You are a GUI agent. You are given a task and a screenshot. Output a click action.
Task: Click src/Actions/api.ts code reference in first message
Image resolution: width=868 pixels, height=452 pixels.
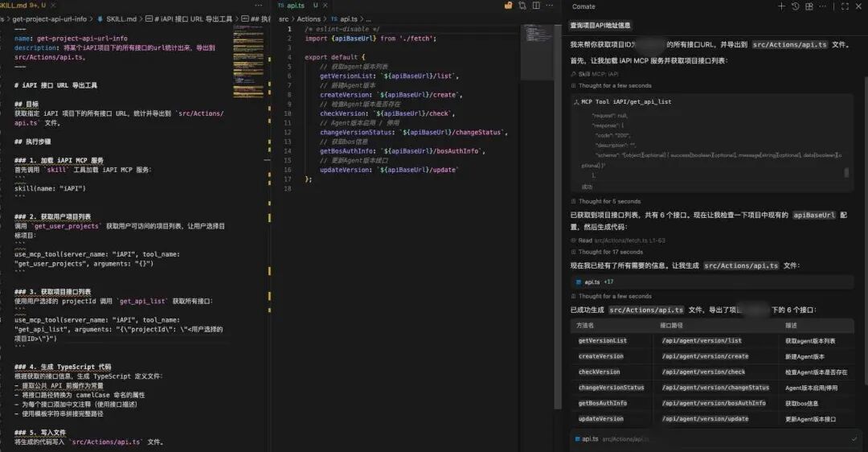tap(789, 45)
